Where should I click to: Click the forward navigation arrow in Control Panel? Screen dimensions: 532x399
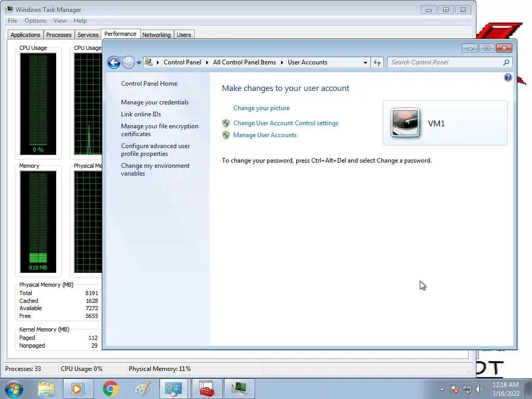pos(129,62)
